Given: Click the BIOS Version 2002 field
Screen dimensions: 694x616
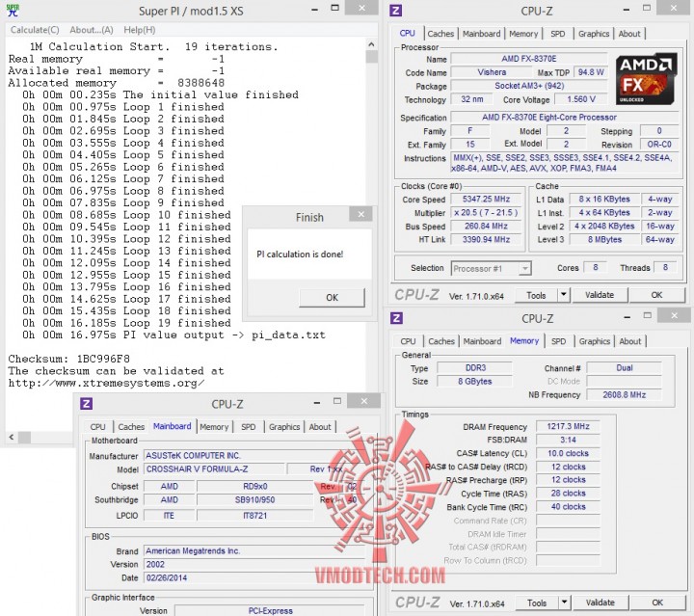Looking at the screenshot, I should (254, 564).
